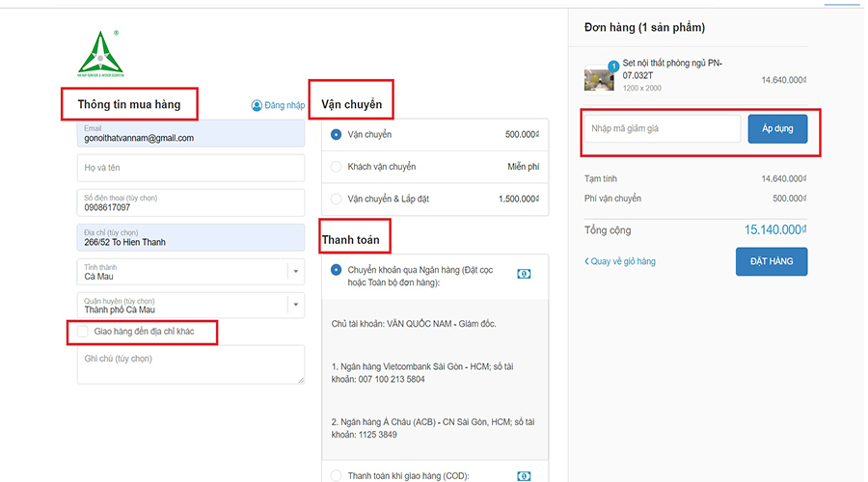Screen dimensions: 868x482
Task: Go back via Quay về giỏ hàng link
Action: [620, 261]
